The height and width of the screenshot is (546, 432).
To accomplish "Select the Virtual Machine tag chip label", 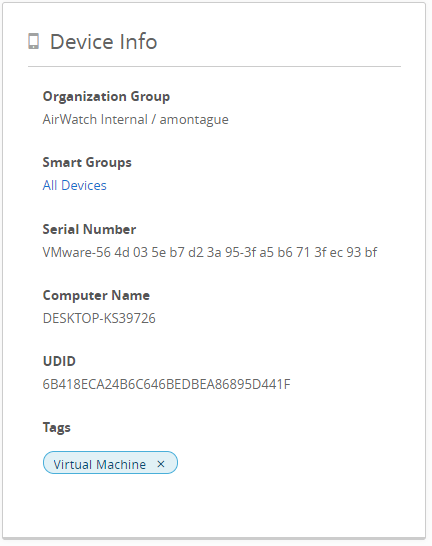I will coord(100,464).
